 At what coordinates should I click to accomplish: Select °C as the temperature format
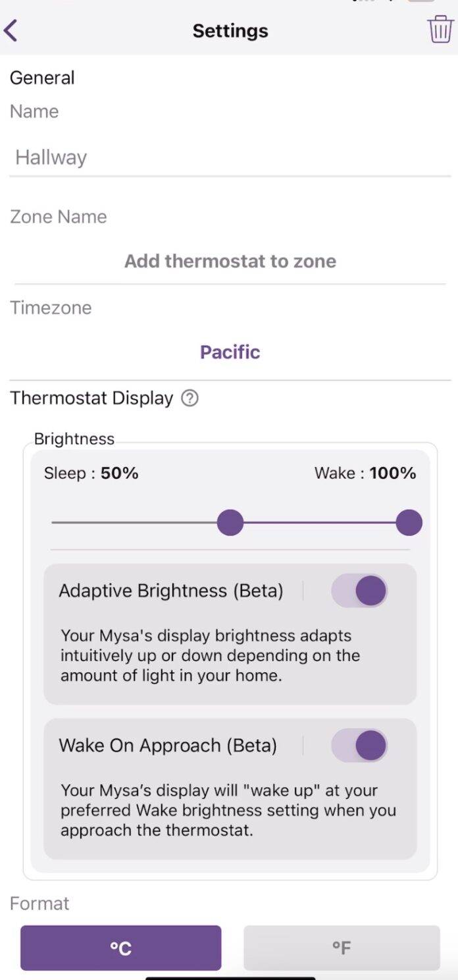coord(120,947)
